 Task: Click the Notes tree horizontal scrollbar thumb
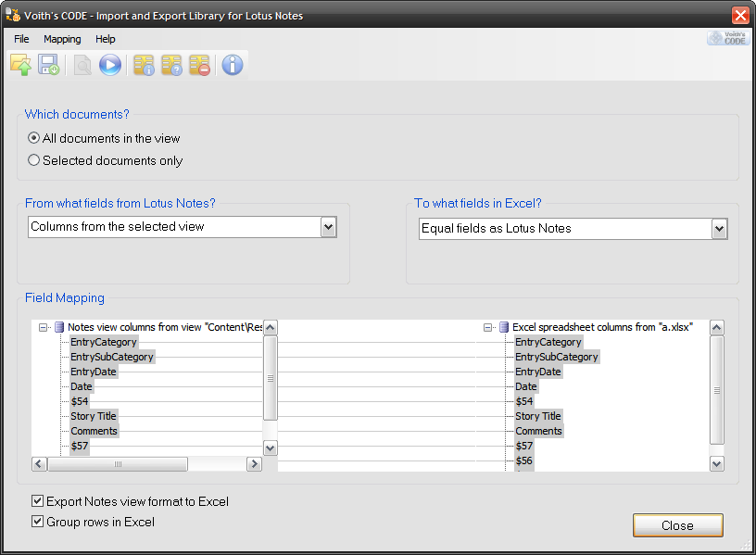click(x=118, y=464)
